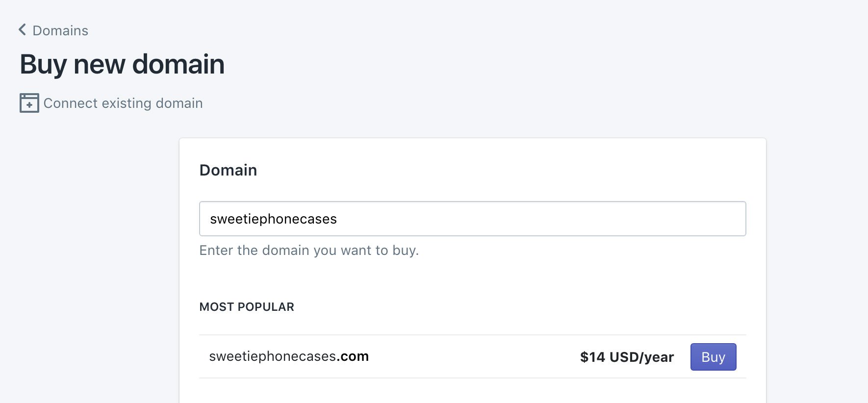Go back to the Domains page
Image resolution: width=868 pixels, height=403 pixels.
tap(53, 30)
